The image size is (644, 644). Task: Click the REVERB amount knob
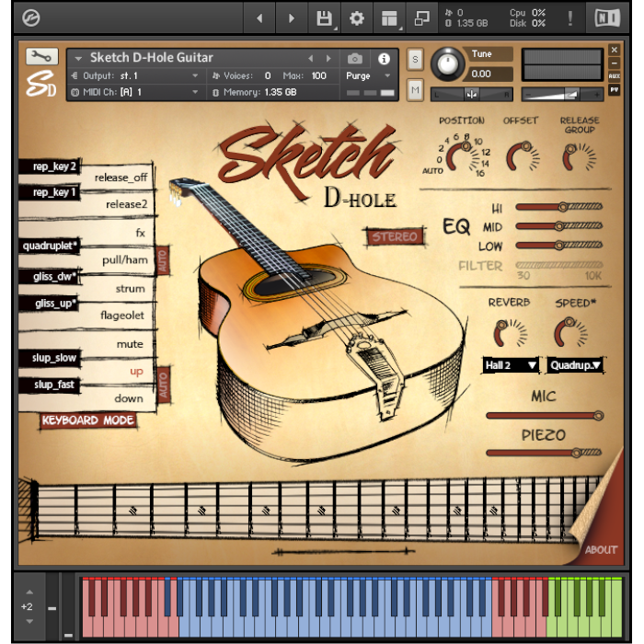(510, 333)
